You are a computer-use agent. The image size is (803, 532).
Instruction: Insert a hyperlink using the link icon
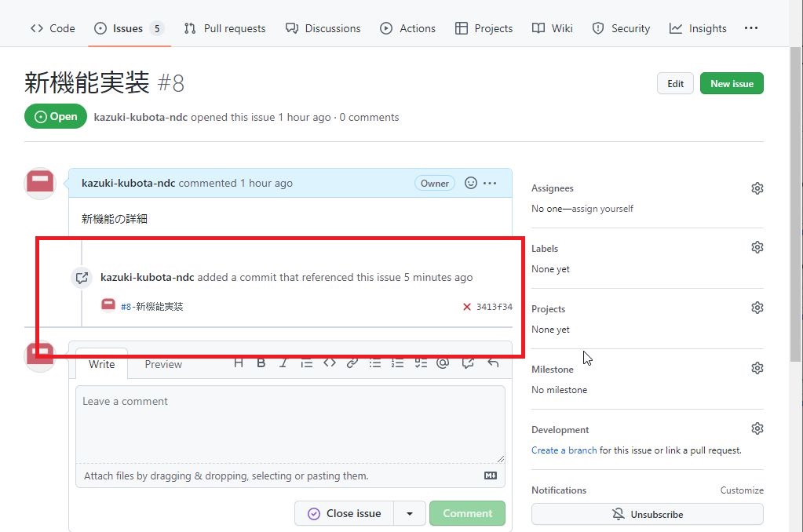[352, 363]
